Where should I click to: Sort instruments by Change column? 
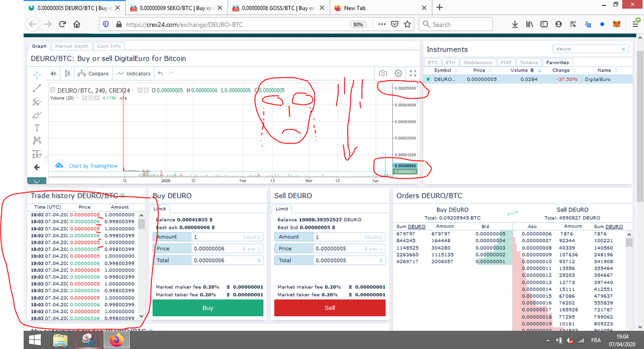click(x=563, y=70)
